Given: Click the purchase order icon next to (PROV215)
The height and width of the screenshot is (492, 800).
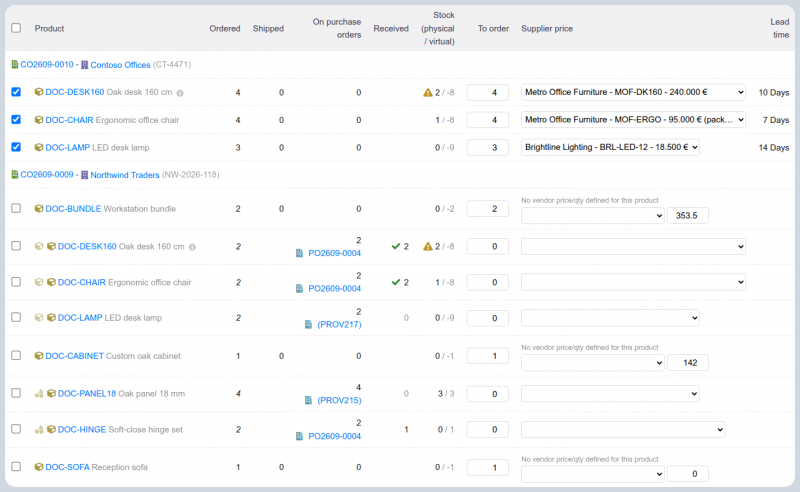Looking at the screenshot, I should coord(308,401).
